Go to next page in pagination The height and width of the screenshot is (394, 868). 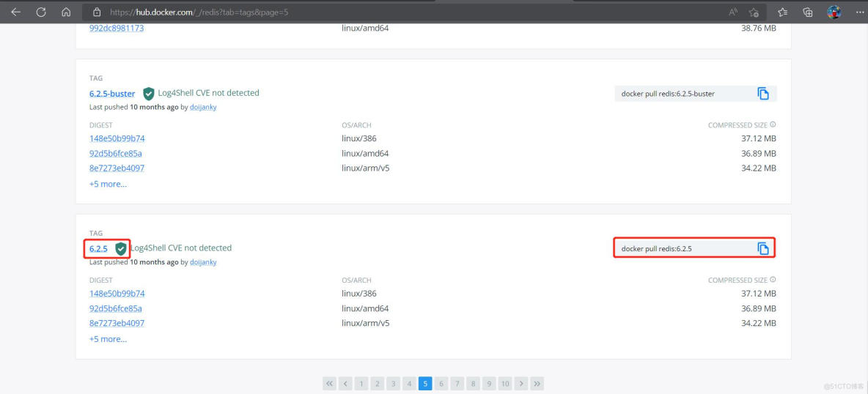point(521,383)
